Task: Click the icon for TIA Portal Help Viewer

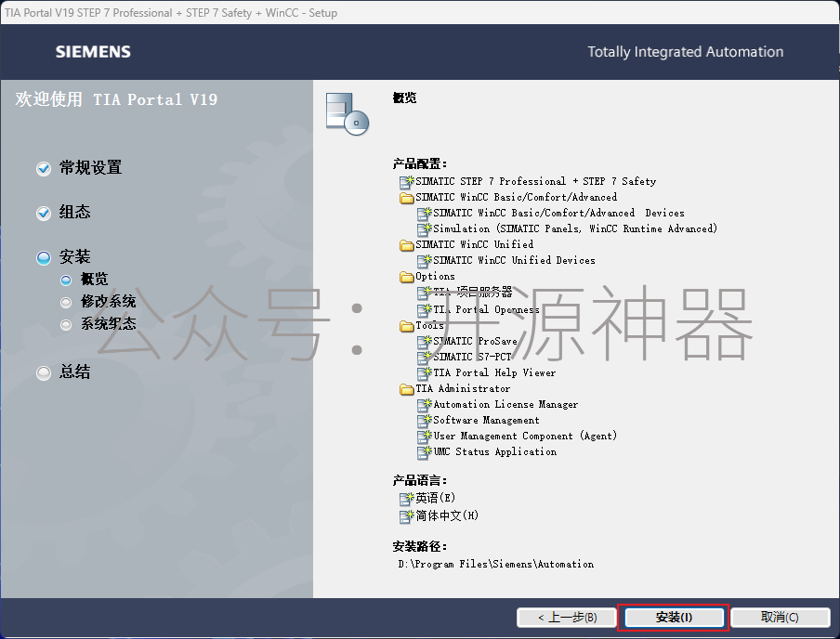Action: tap(425, 373)
